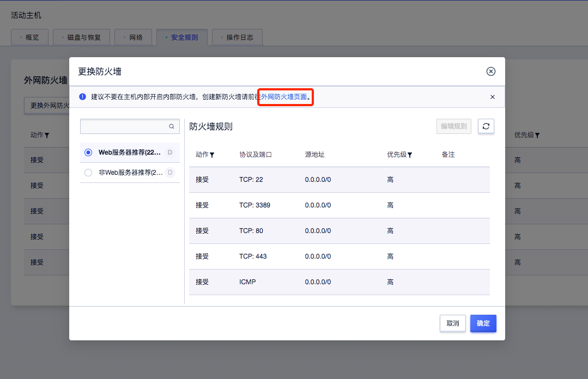Click 外网防火墙 heading behind the dialog
The width and height of the screenshot is (588, 379).
(46, 80)
